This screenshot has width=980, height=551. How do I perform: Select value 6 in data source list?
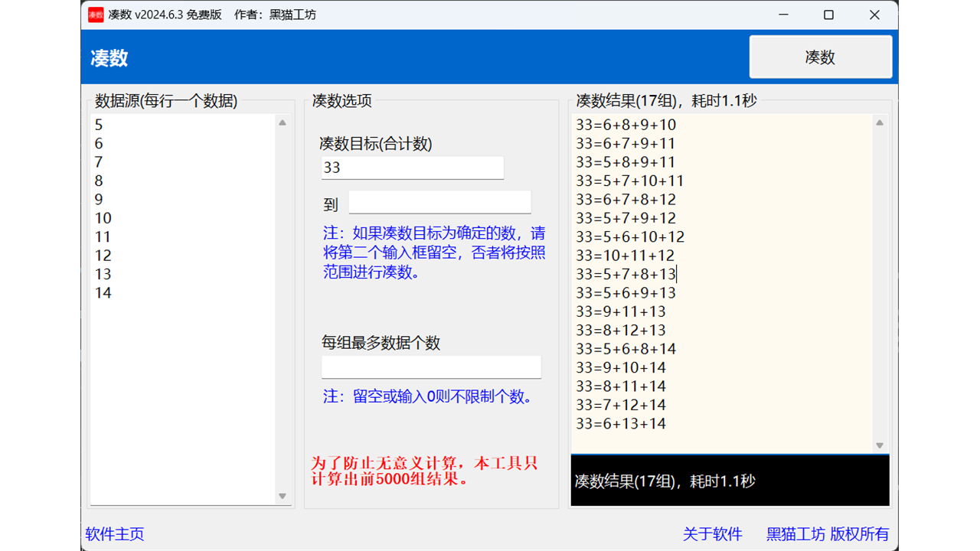coord(99,144)
